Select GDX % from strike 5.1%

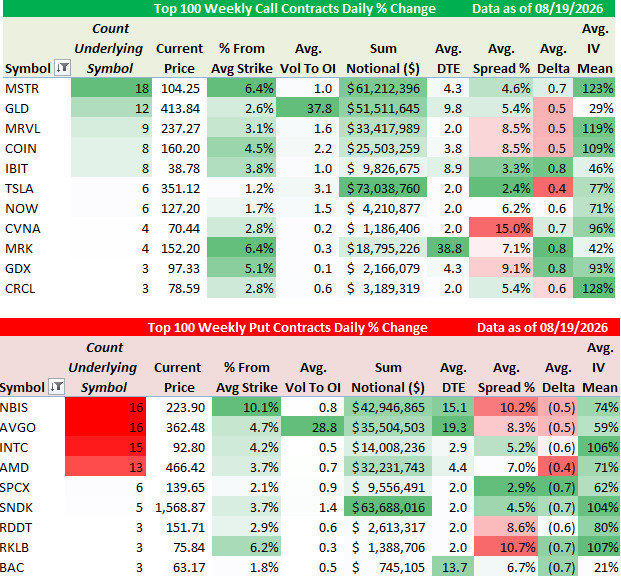[x=241, y=268]
